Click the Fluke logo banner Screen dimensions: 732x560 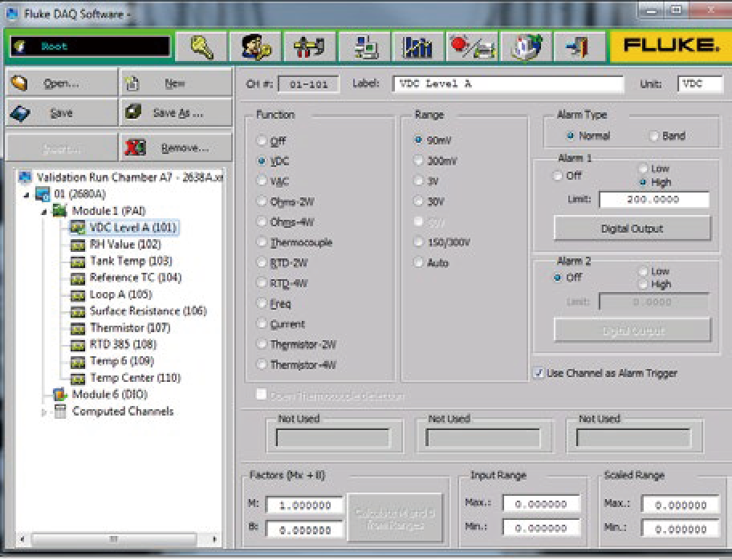pos(670,46)
